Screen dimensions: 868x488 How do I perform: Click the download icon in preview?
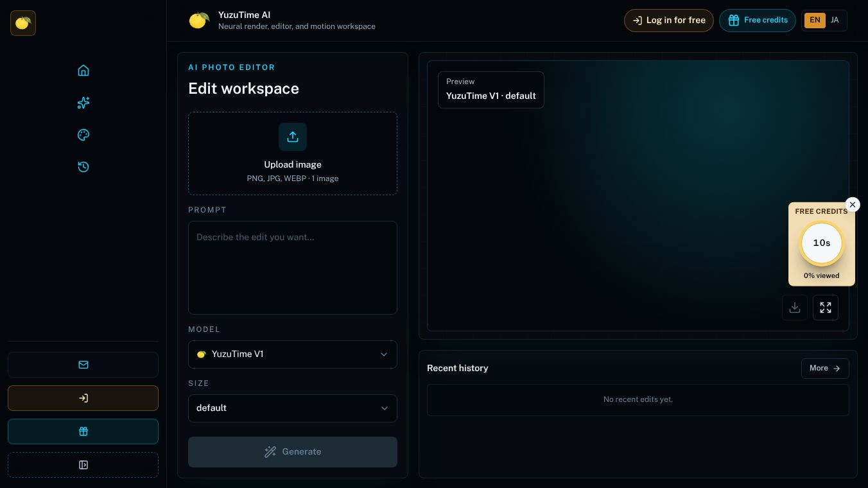[x=795, y=308]
